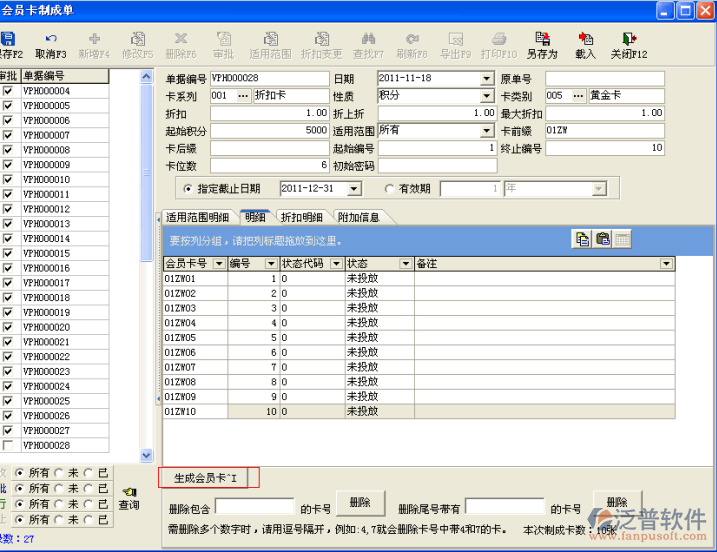Open the 状态 column filter dropdown
Viewport: 717px width, 552px height.
point(405,263)
